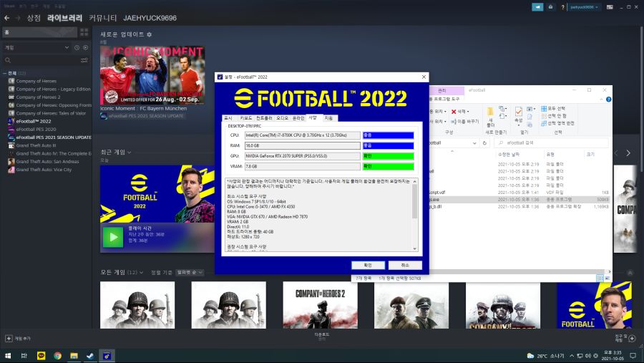Open advanced filter sliders in library search
This screenshot has height=363, width=644.
coord(84,60)
